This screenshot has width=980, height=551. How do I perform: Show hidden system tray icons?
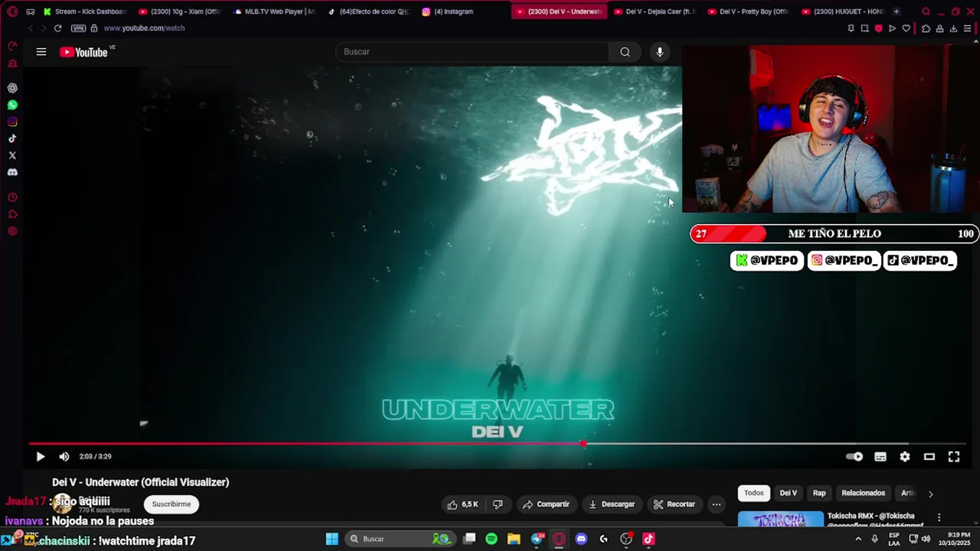[x=857, y=539]
